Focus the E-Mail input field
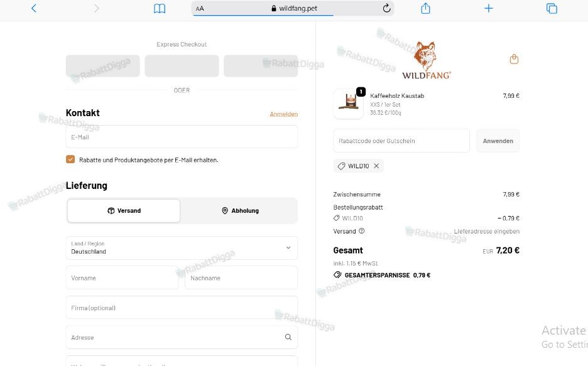 coord(182,137)
